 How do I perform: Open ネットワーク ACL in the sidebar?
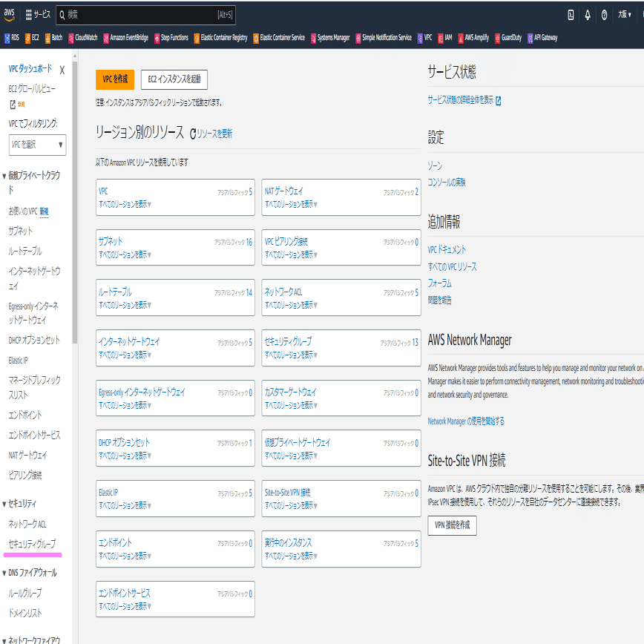(27, 525)
